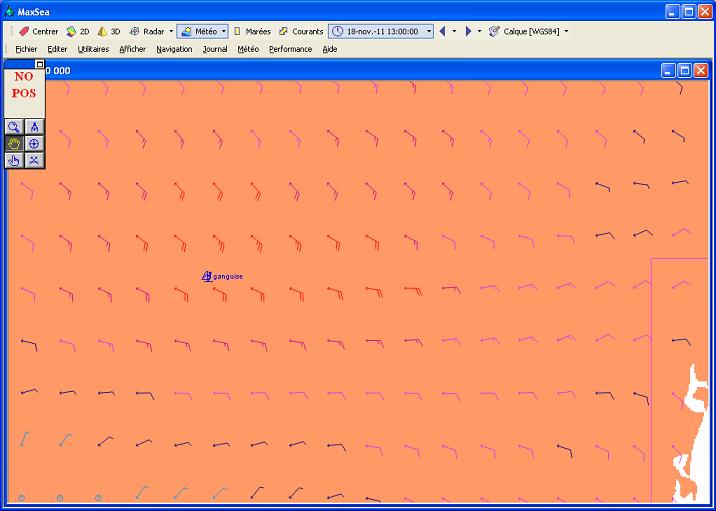Open the Utilitaires menu
Viewport: 716px width, 511px height.
pyautogui.click(x=93, y=49)
